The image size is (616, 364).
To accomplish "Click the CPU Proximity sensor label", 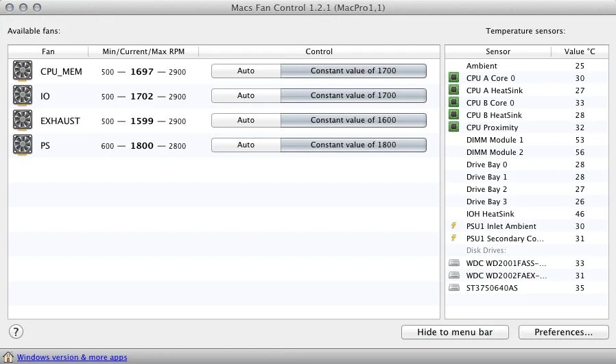I will point(493,128).
